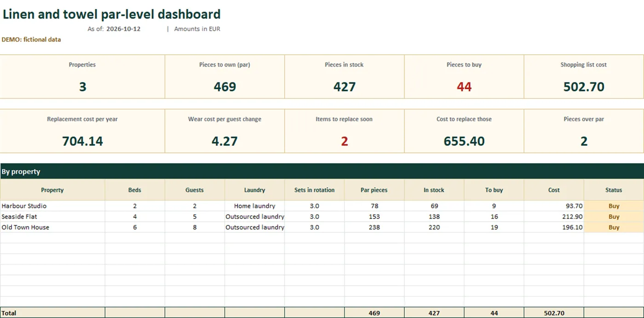
Task: Select Harbour Studio's cost value 93.70
Action: (x=554, y=206)
